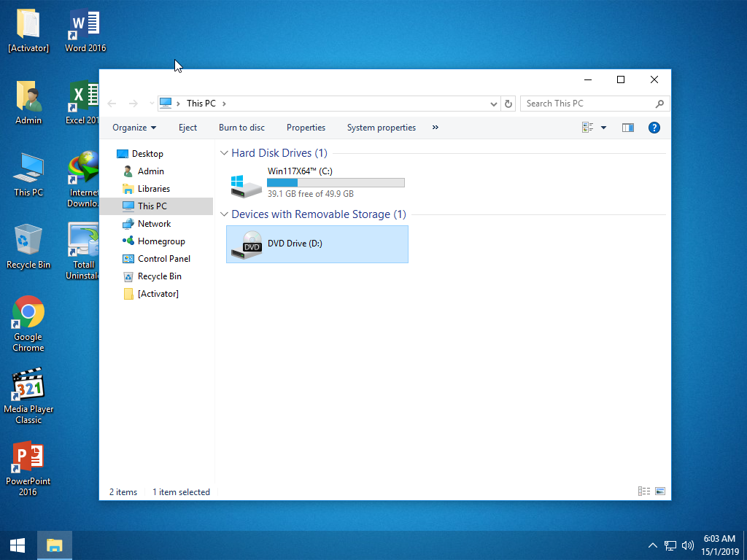
Task: Click the Properties toolbar button
Action: [306, 128]
